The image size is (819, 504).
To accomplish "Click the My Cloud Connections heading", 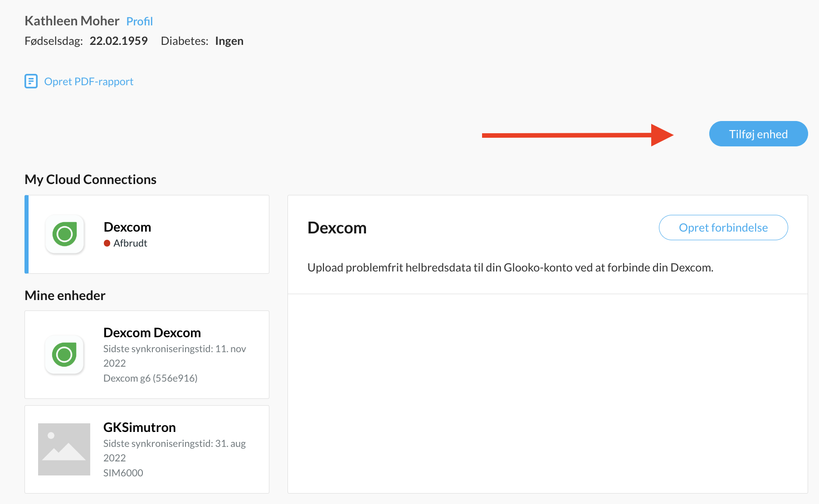I will [90, 179].
